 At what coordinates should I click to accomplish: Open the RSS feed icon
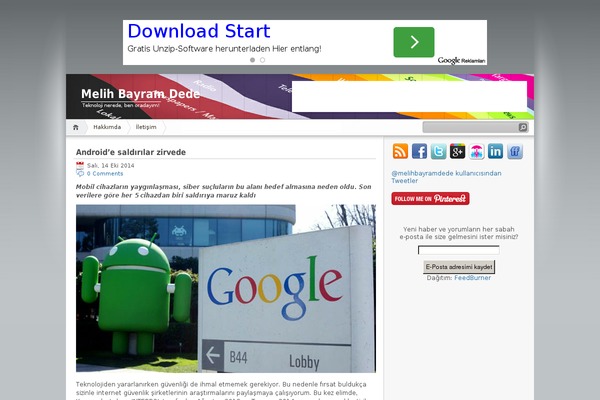[400, 152]
